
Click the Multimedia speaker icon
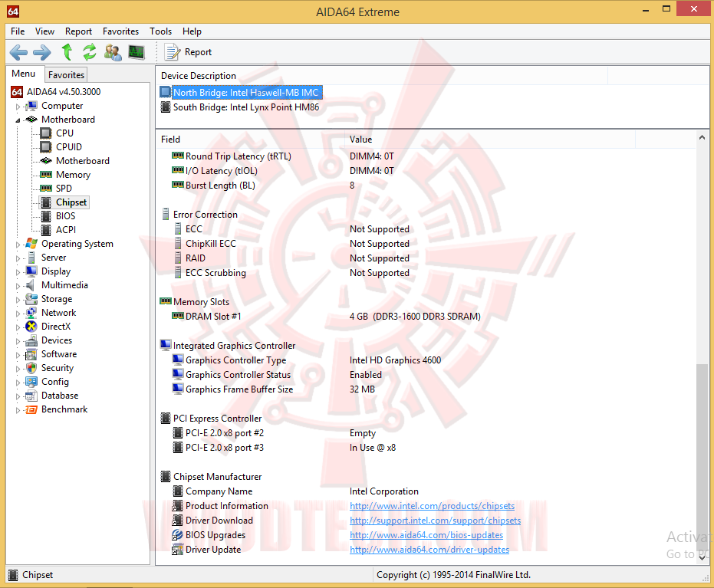tap(30, 285)
